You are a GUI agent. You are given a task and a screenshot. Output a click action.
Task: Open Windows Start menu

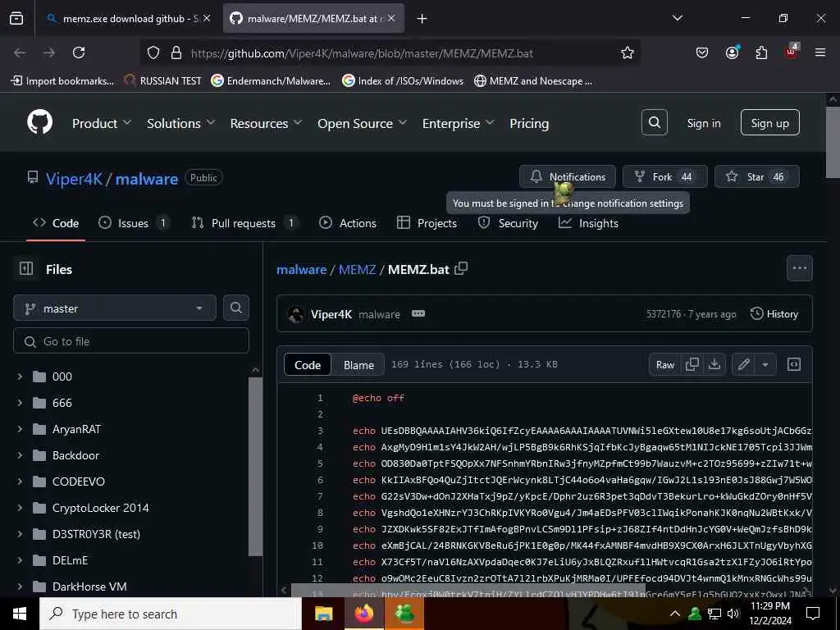click(x=20, y=614)
